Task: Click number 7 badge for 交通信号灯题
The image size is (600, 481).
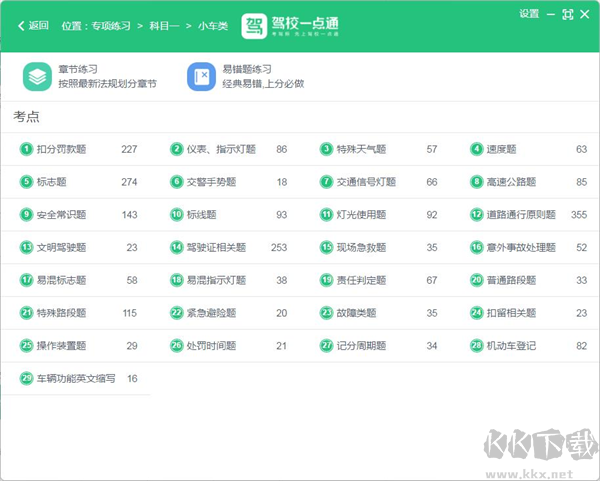Action: coord(326,182)
